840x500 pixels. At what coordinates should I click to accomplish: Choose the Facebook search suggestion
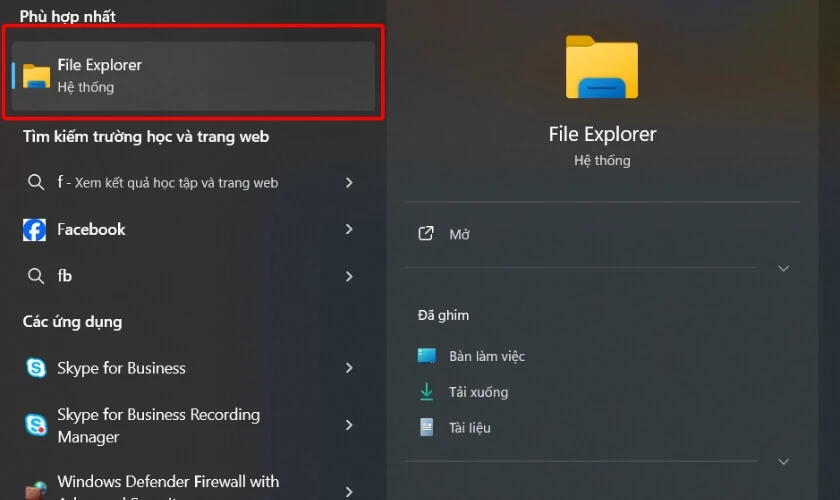pyautogui.click(x=91, y=229)
